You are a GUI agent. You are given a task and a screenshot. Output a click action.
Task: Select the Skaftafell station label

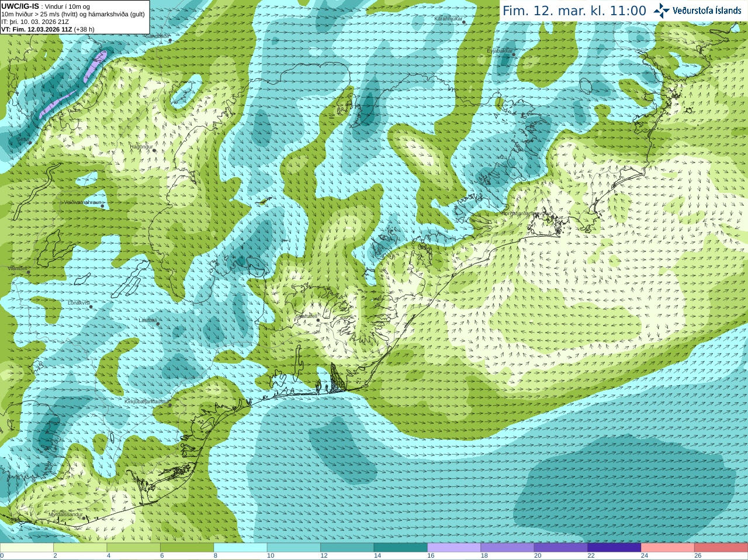pyautogui.click(x=306, y=316)
